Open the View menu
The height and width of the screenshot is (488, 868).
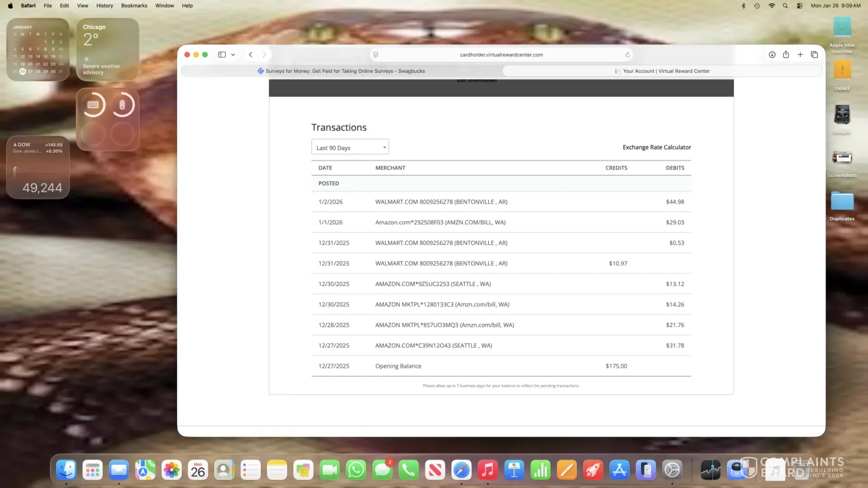[x=83, y=6]
